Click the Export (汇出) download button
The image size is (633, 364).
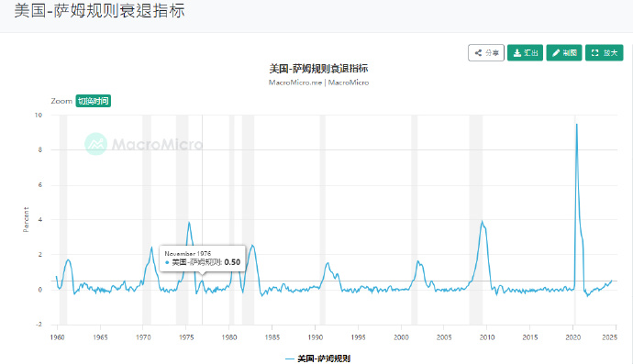click(526, 53)
